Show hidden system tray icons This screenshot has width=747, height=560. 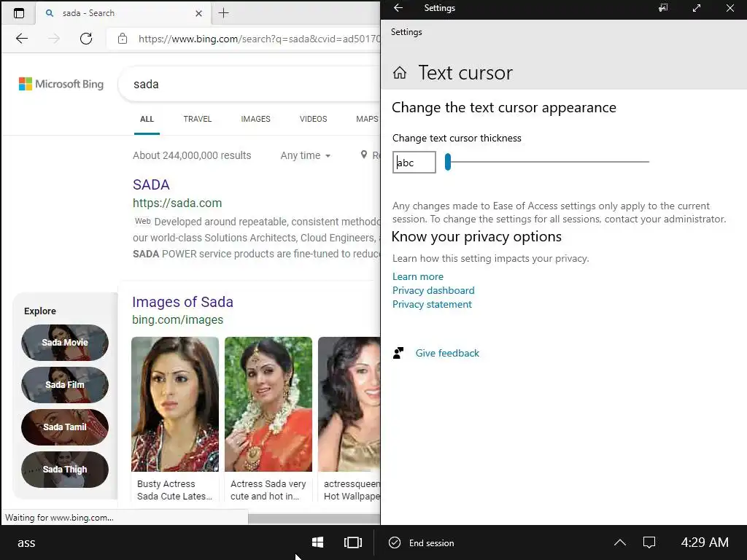pos(620,542)
